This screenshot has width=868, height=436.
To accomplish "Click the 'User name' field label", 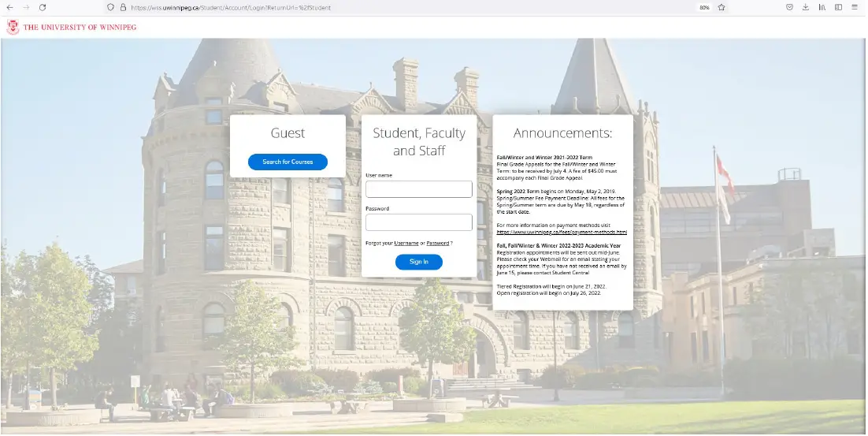I will point(379,175).
